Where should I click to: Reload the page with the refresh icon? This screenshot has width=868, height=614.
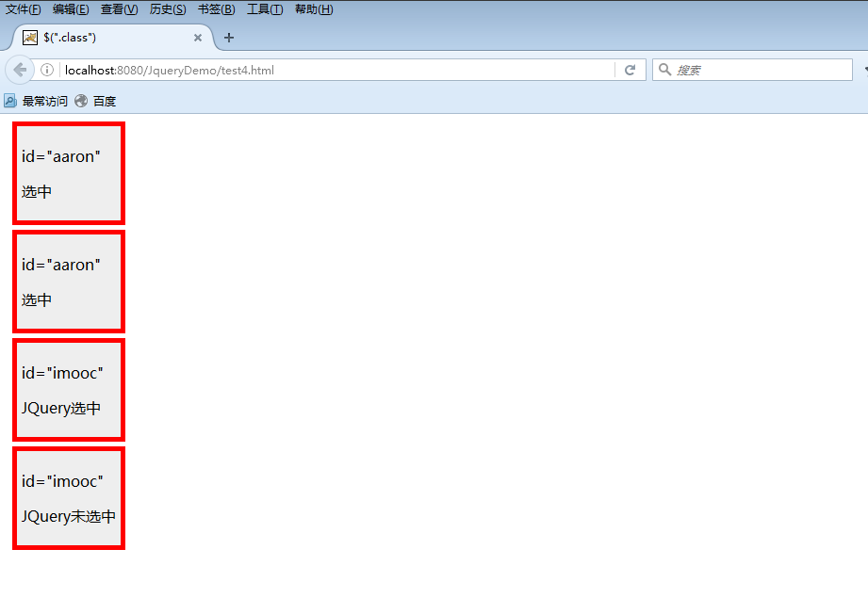pos(630,70)
